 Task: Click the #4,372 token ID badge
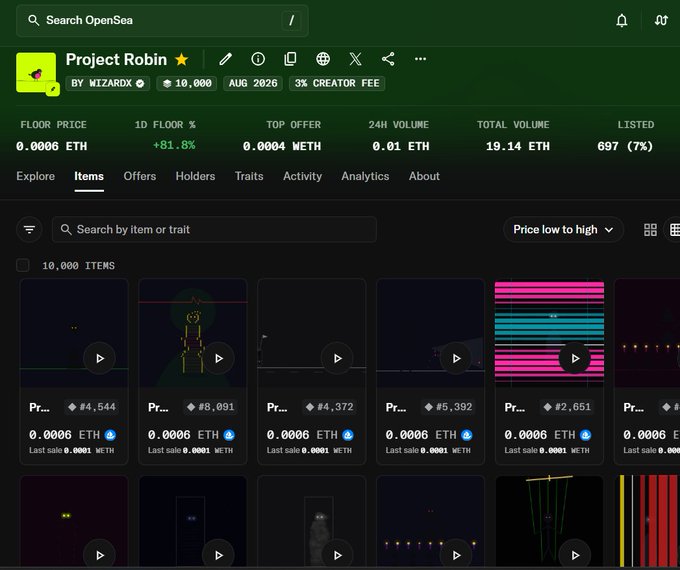point(330,407)
